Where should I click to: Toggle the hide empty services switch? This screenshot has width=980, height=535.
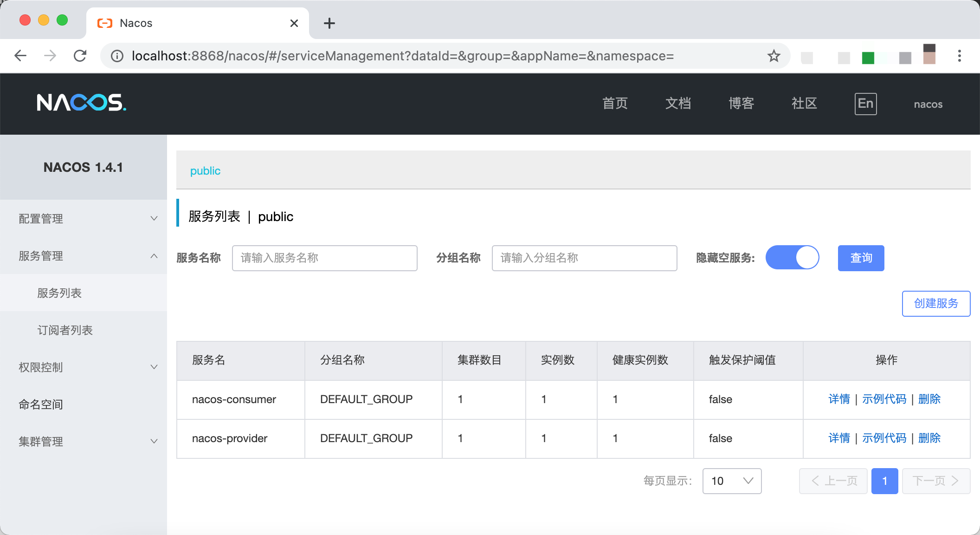pos(792,257)
